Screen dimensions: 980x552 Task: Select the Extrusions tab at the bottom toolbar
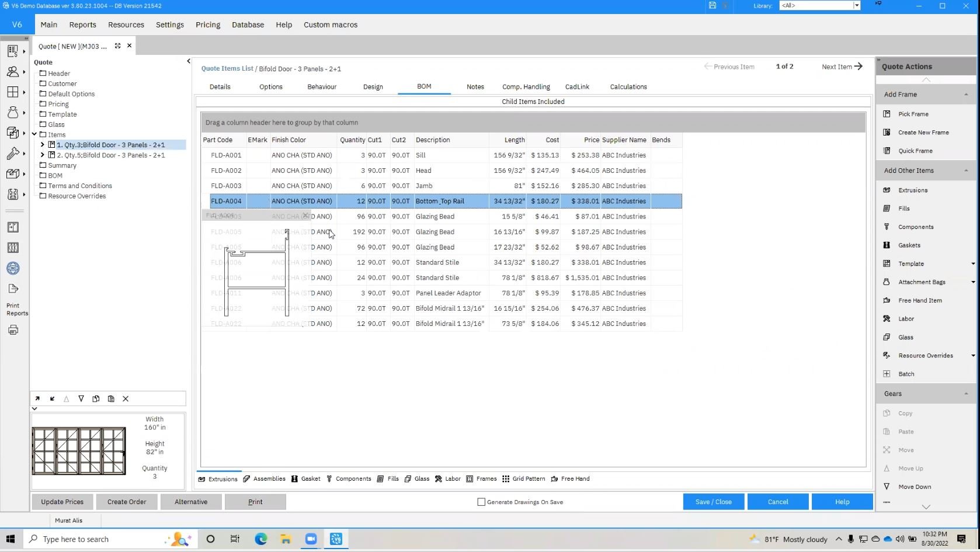pos(222,479)
